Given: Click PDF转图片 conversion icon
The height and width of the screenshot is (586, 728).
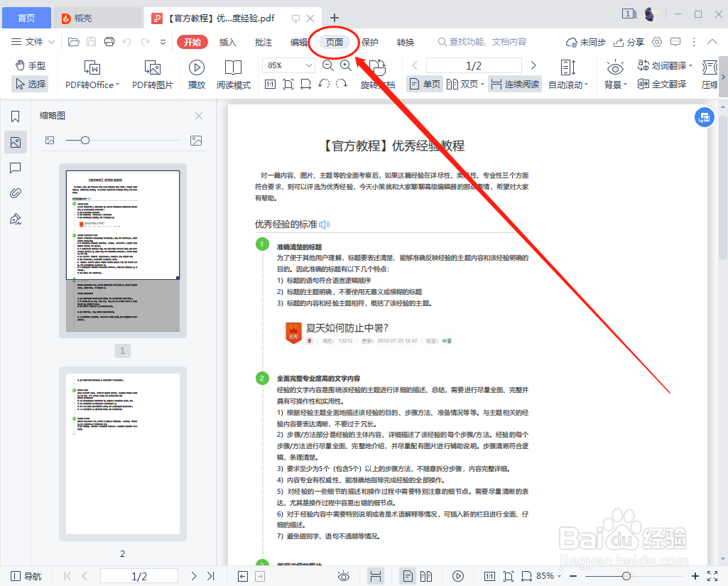Looking at the screenshot, I should coord(152,75).
